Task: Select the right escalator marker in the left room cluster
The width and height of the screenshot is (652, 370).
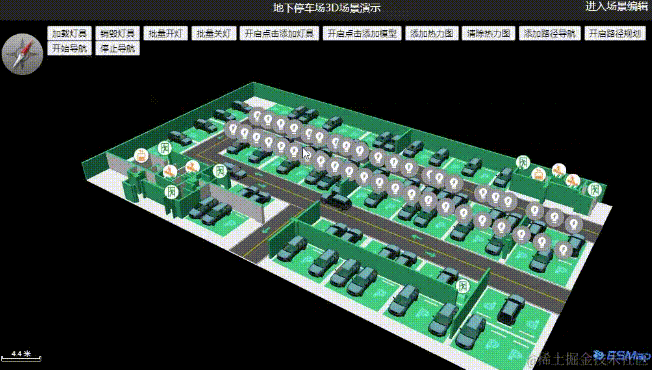Action: [x=192, y=167]
